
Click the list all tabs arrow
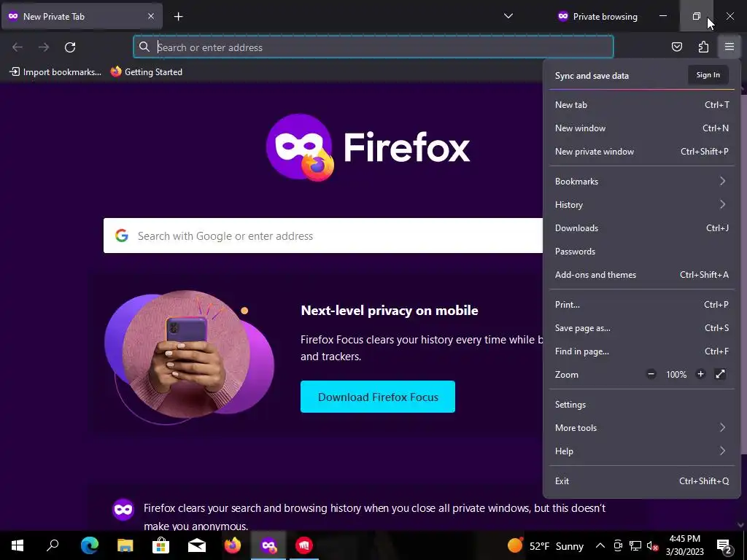508,16
